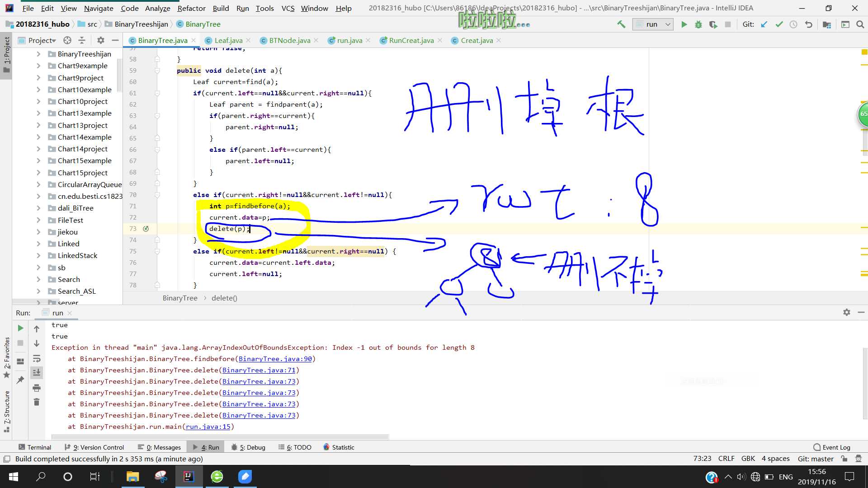Open Git history clock icon

[x=793, y=24]
